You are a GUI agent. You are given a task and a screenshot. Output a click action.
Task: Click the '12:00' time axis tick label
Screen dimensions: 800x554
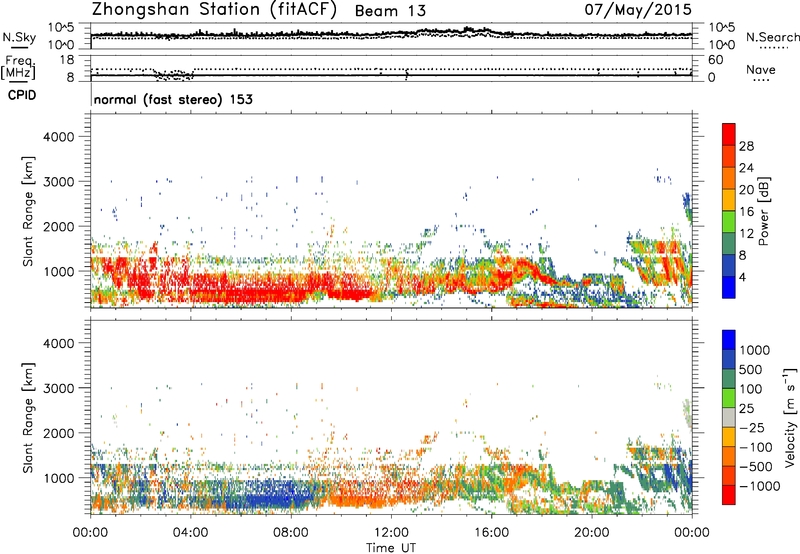coord(391,533)
